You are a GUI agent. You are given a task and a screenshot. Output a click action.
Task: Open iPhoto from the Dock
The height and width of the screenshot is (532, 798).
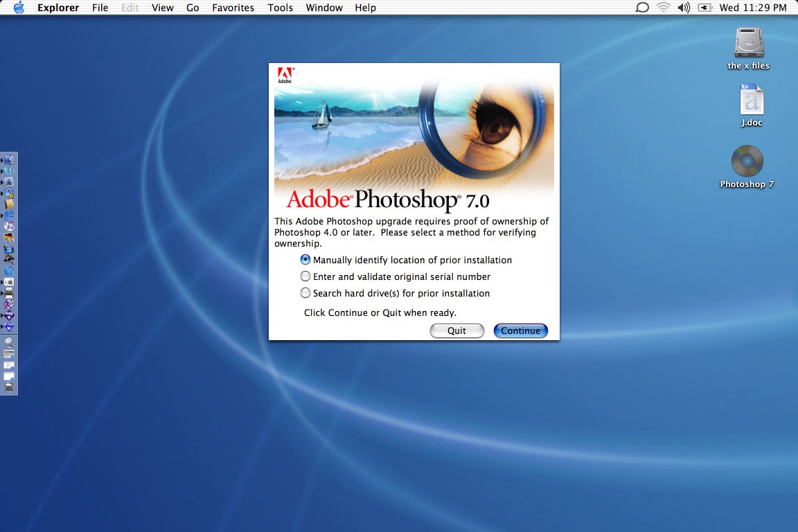tap(9, 237)
